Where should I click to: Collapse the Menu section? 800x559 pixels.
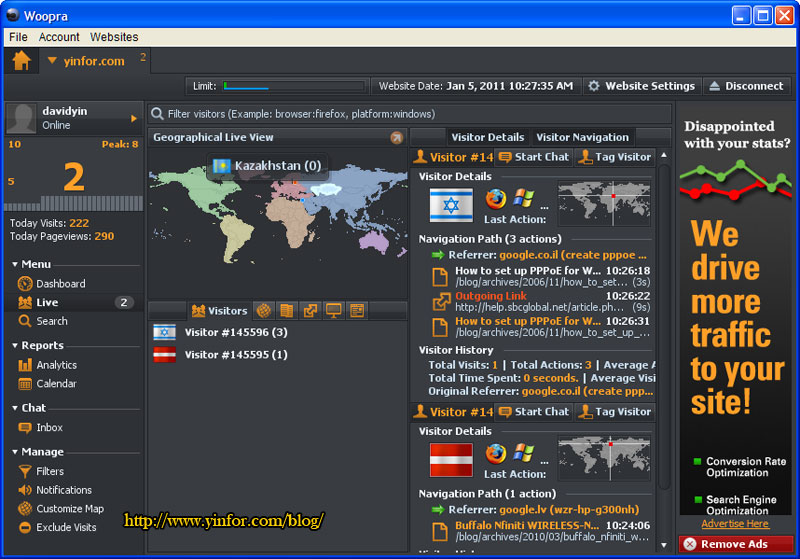pos(15,264)
